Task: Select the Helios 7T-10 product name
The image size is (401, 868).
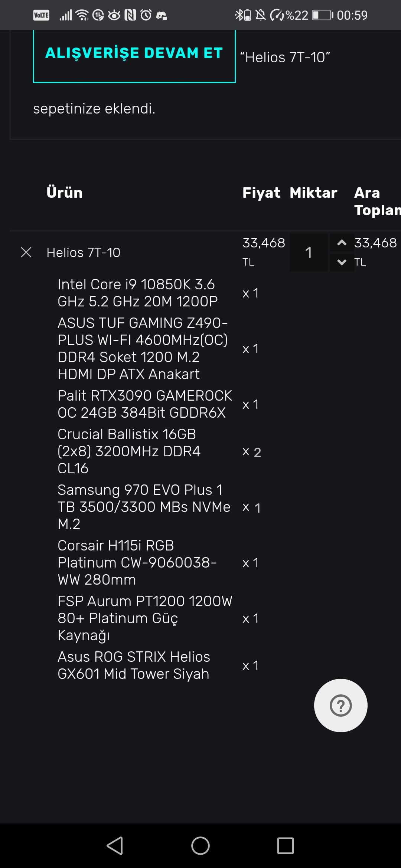Action: click(84, 253)
